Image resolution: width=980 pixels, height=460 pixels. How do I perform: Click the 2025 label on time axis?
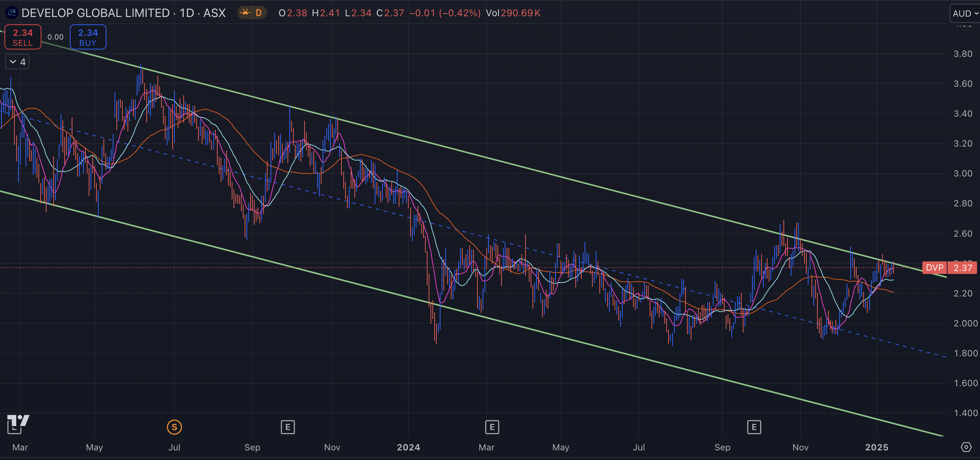pyautogui.click(x=877, y=447)
